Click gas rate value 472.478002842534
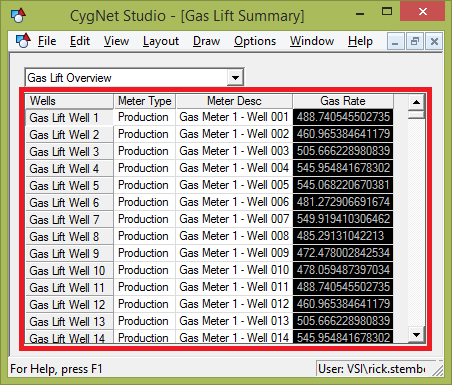This screenshot has width=452, height=385. point(343,253)
